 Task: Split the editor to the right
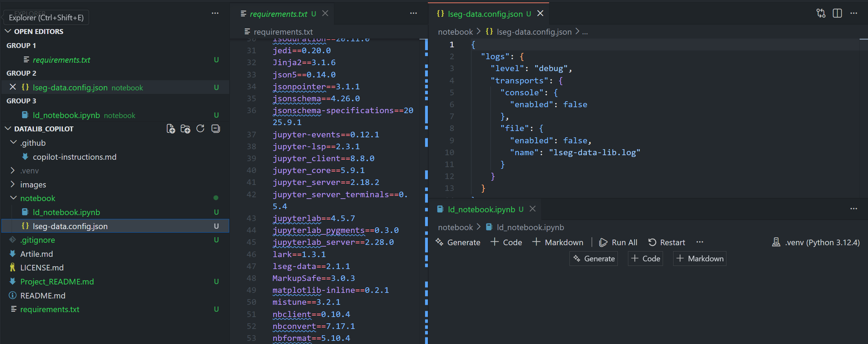[838, 13]
